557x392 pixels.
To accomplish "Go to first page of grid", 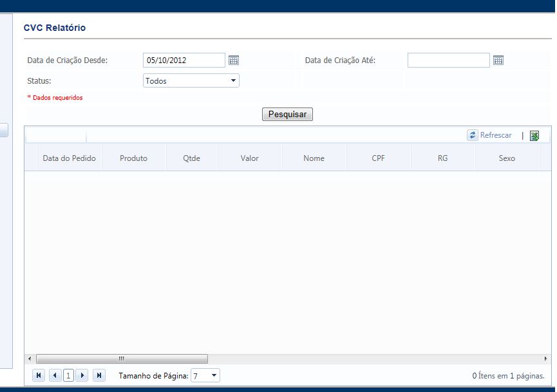I will click(39, 375).
